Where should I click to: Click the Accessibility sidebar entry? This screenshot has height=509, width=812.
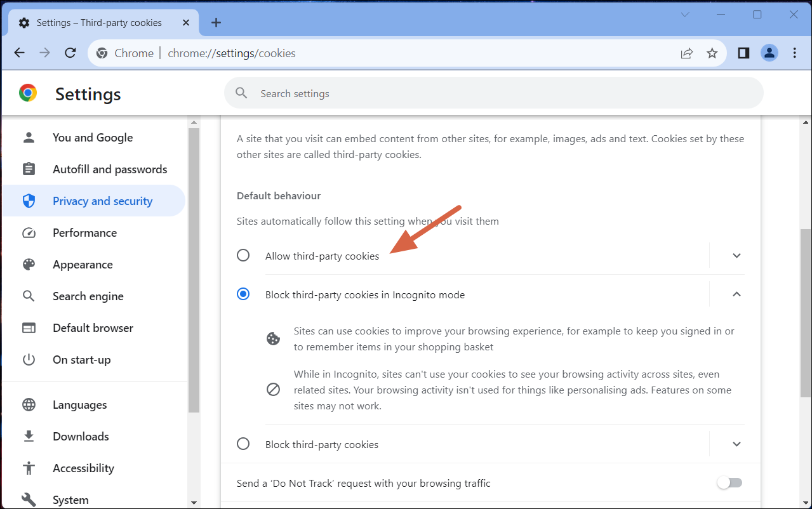coord(83,468)
